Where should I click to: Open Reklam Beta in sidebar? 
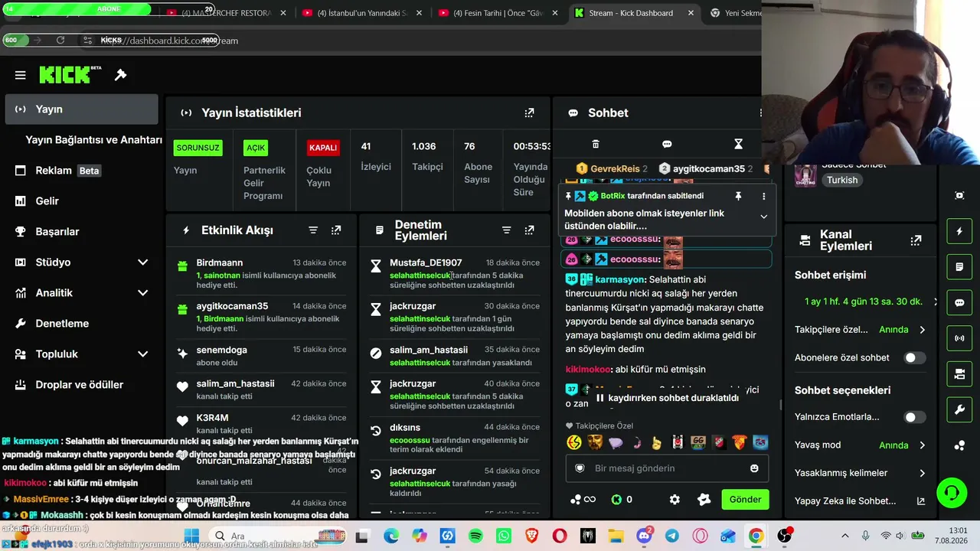tap(81, 171)
